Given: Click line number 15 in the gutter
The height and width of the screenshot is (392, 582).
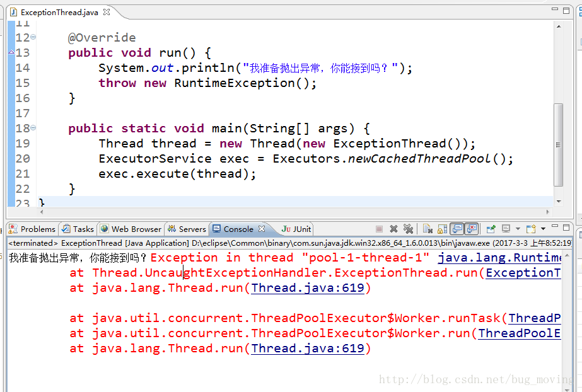Looking at the screenshot, I should [23, 83].
